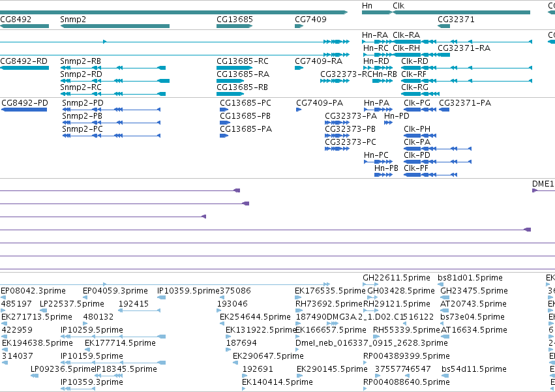
Task: Click protein CG32373-PA
Action: point(351,116)
